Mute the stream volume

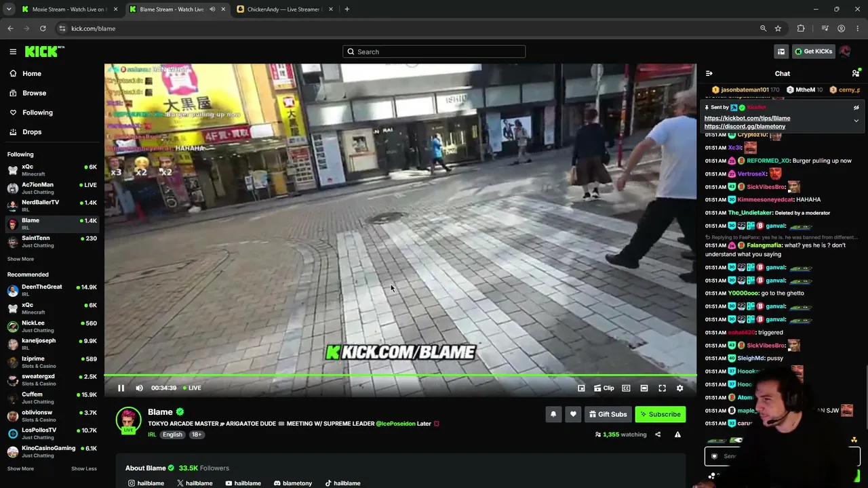139,388
